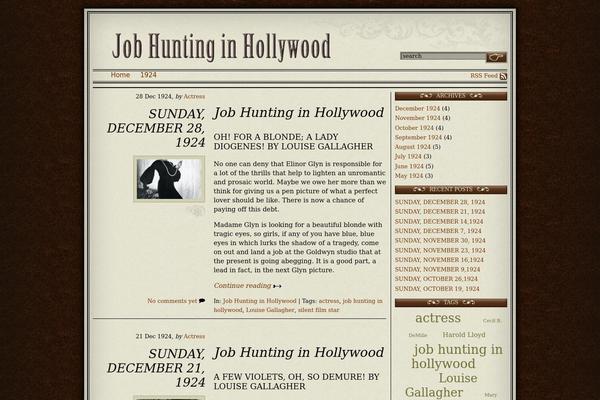Click the first post title Job Hunting in Hollywood
This screenshot has width=600, height=400.
298,113
